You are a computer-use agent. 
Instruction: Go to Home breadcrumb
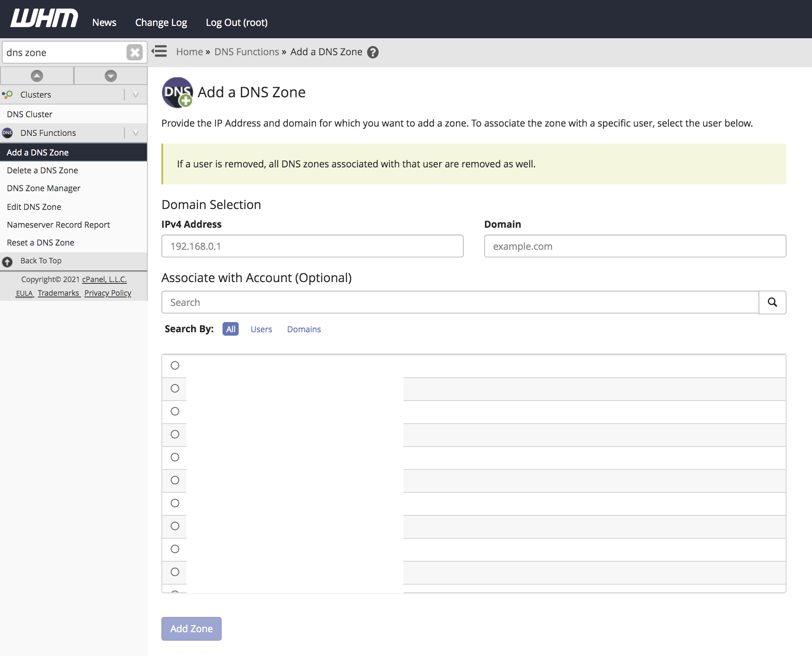(x=189, y=52)
